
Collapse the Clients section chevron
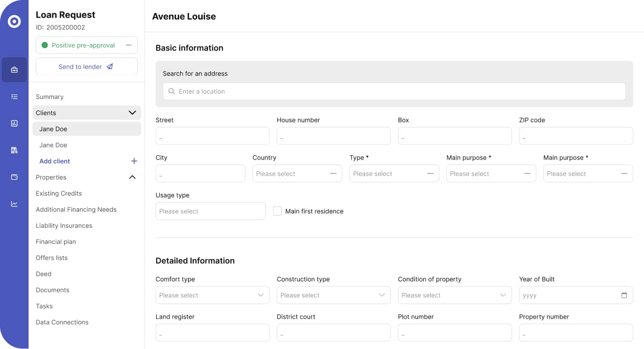click(132, 113)
